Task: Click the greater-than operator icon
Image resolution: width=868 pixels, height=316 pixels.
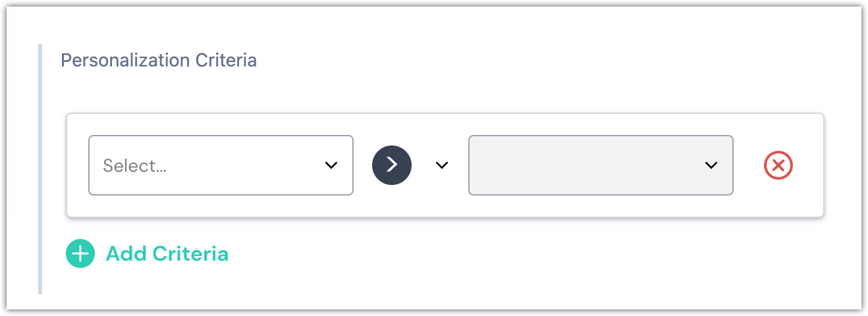Action: click(x=392, y=165)
